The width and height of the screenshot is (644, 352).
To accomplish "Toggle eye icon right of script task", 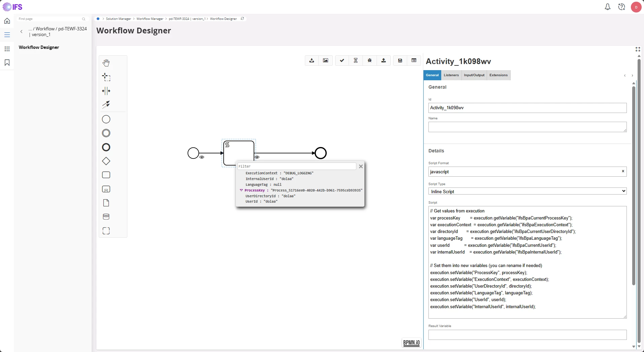I will tap(257, 157).
